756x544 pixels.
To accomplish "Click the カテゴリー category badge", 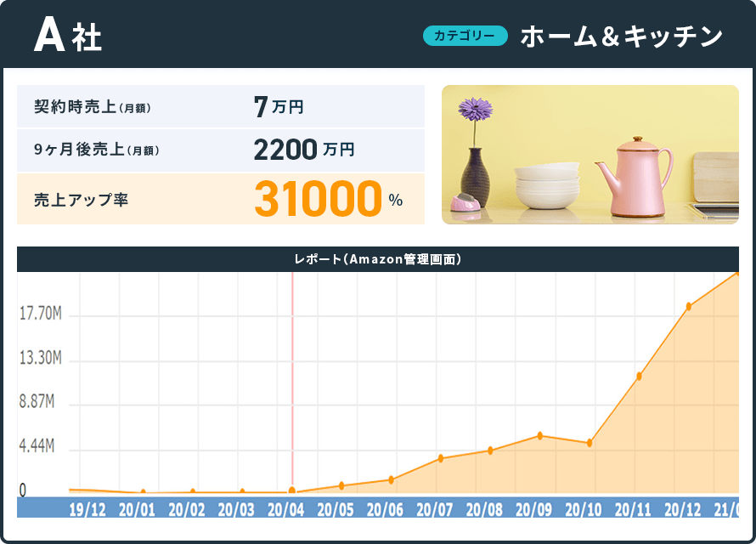I will [x=465, y=36].
